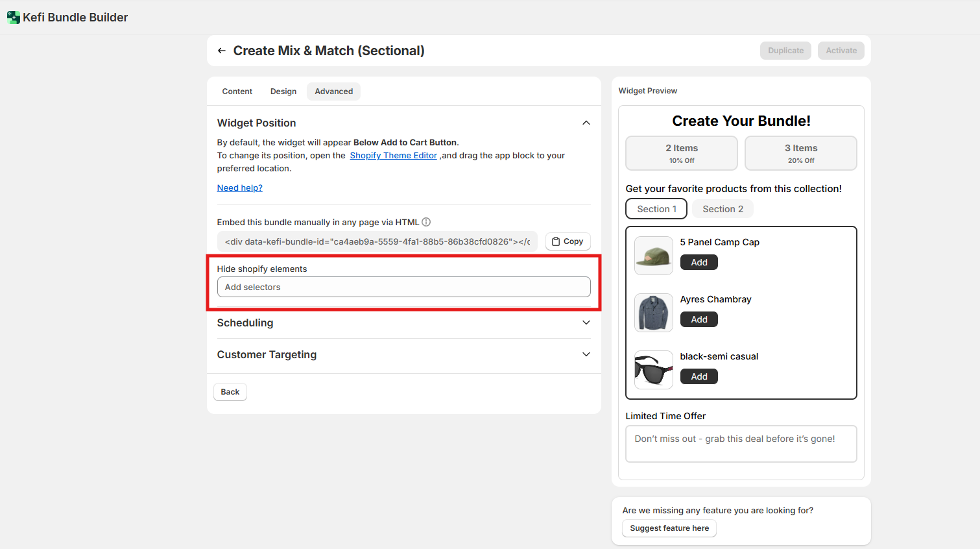The image size is (980, 549).
Task: Expand the Customer Targeting section
Action: pos(586,354)
